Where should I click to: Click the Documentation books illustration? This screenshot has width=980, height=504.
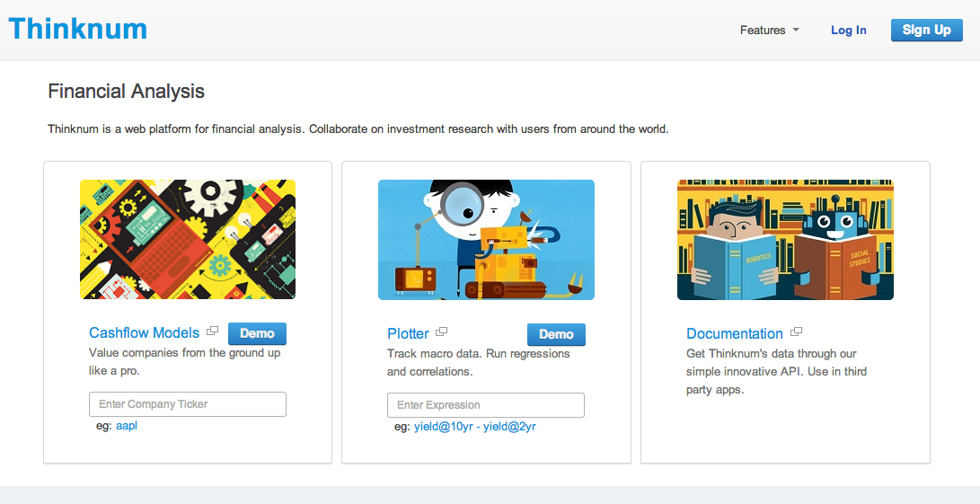pyautogui.click(x=785, y=239)
